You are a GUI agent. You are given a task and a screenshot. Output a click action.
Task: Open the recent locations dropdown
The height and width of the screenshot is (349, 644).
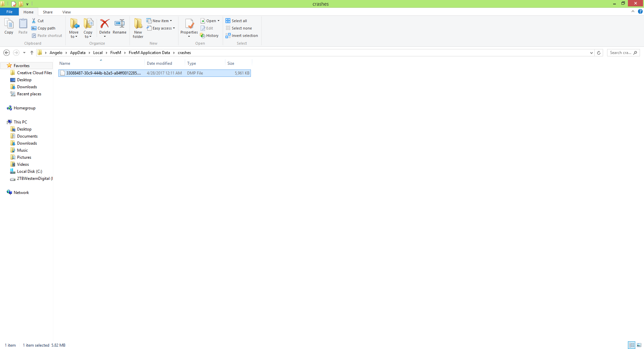point(24,53)
